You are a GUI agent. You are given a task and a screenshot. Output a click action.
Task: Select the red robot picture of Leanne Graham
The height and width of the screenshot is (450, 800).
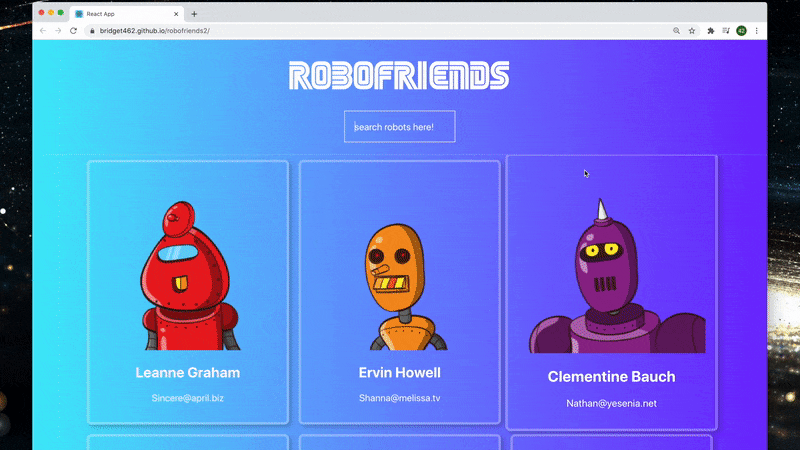tap(188, 276)
